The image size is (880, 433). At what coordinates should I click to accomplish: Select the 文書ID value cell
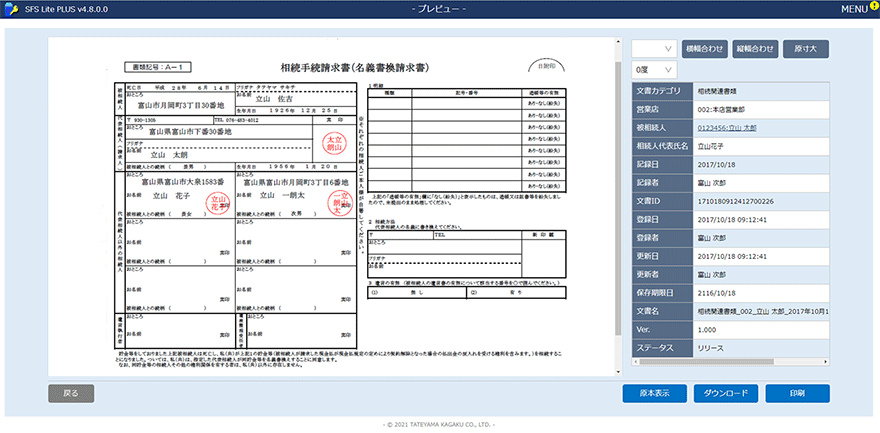click(762, 201)
